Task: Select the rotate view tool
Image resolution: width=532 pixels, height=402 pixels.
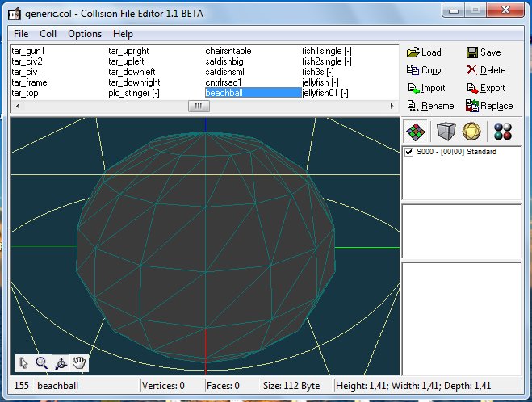Action: coord(61,363)
